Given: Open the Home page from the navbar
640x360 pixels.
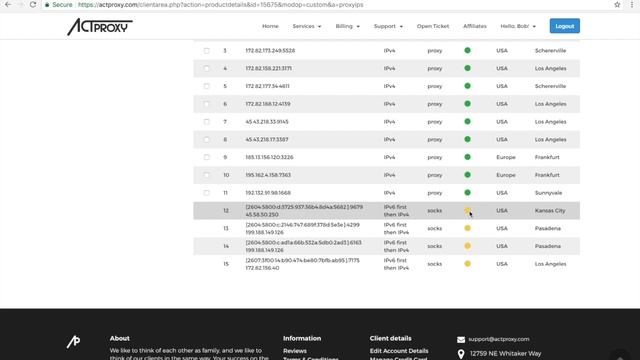Looking at the screenshot, I should pos(270,26).
